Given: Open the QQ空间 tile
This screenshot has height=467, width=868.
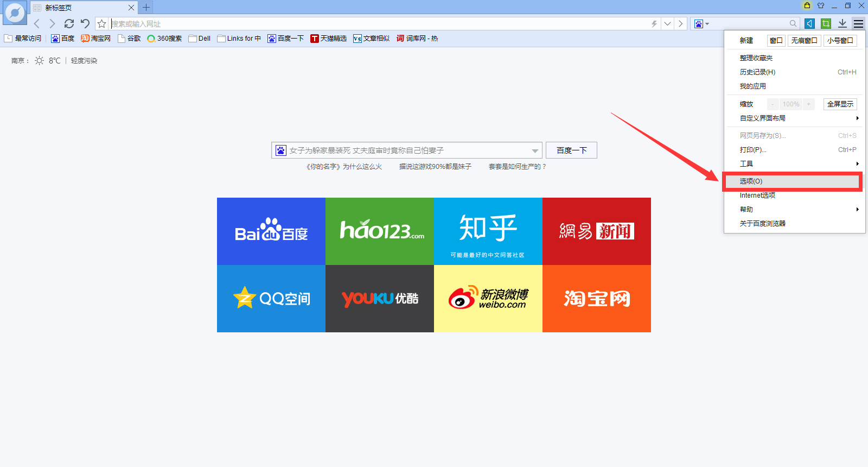Looking at the screenshot, I should click(271, 299).
